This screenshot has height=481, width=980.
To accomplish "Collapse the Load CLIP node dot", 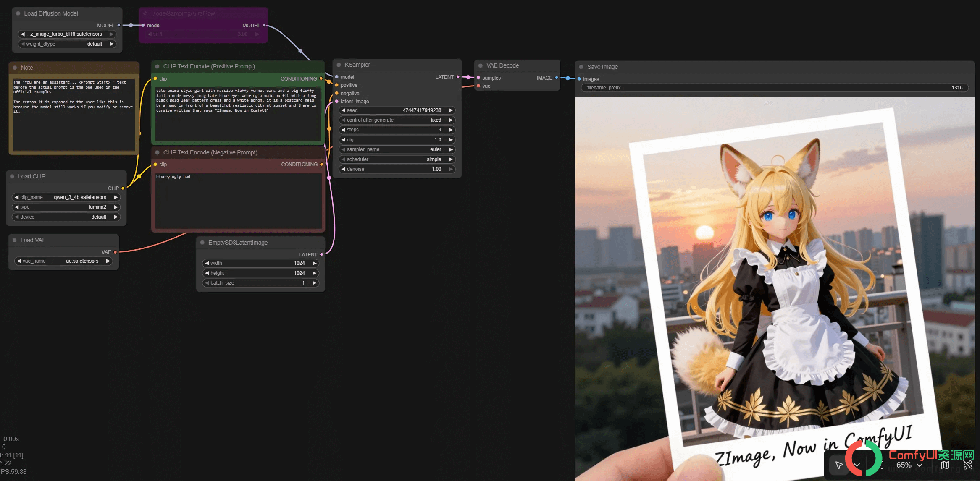I will [12, 176].
